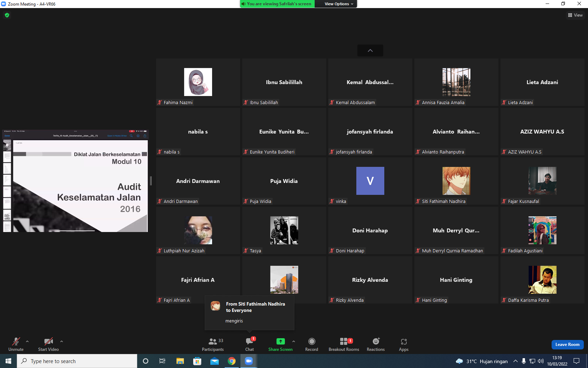Click the taskbar search box
Viewport: 588px width, 368px height.
pos(77,361)
